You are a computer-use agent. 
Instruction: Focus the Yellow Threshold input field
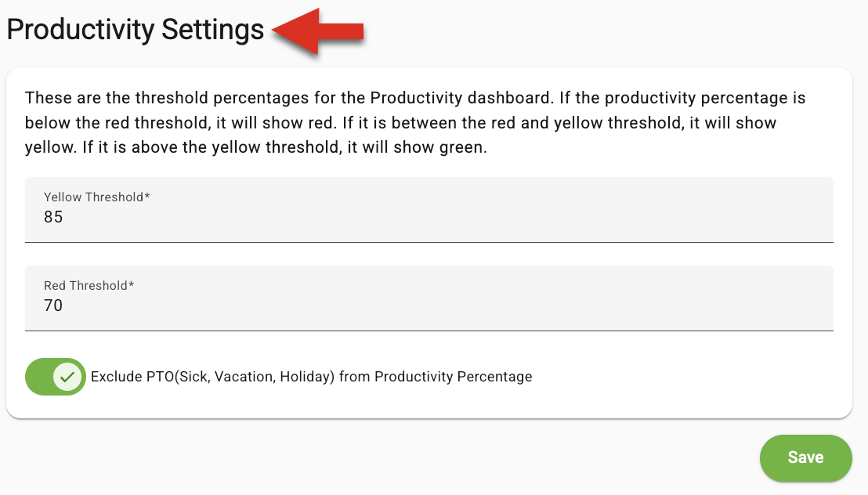click(x=429, y=210)
